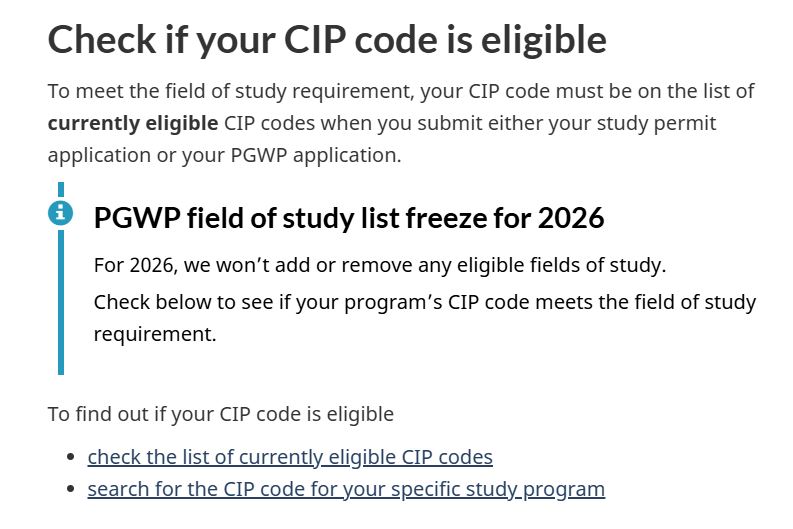Click "2026" in the freeze notice heading
793x529 pixels.
[x=570, y=217]
